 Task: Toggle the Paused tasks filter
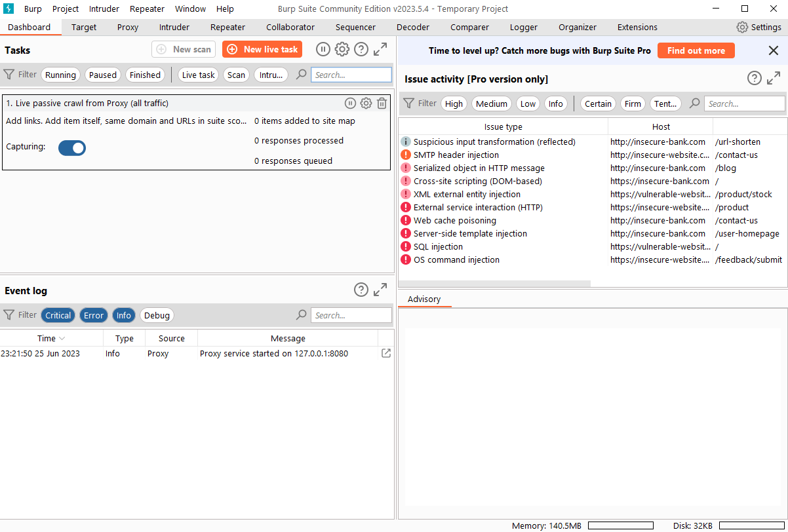[x=103, y=75]
